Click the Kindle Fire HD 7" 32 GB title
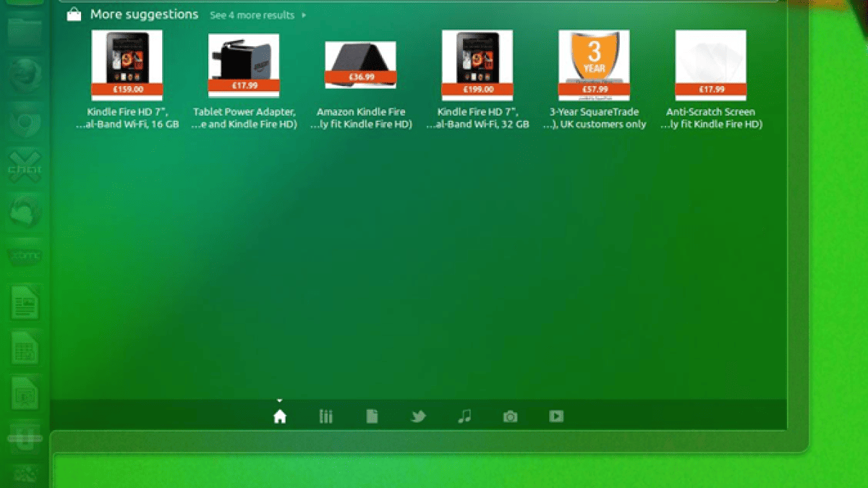This screenshot has width=868, height=488. 477,118
